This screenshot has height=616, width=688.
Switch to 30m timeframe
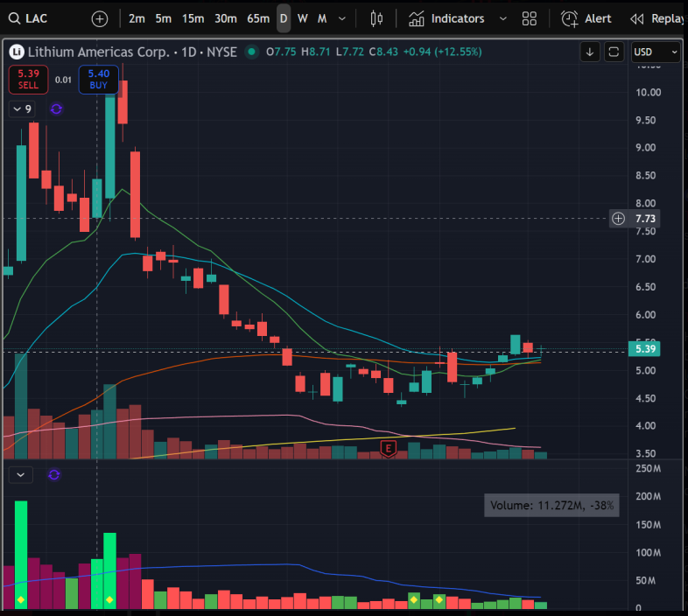[226, 19]
